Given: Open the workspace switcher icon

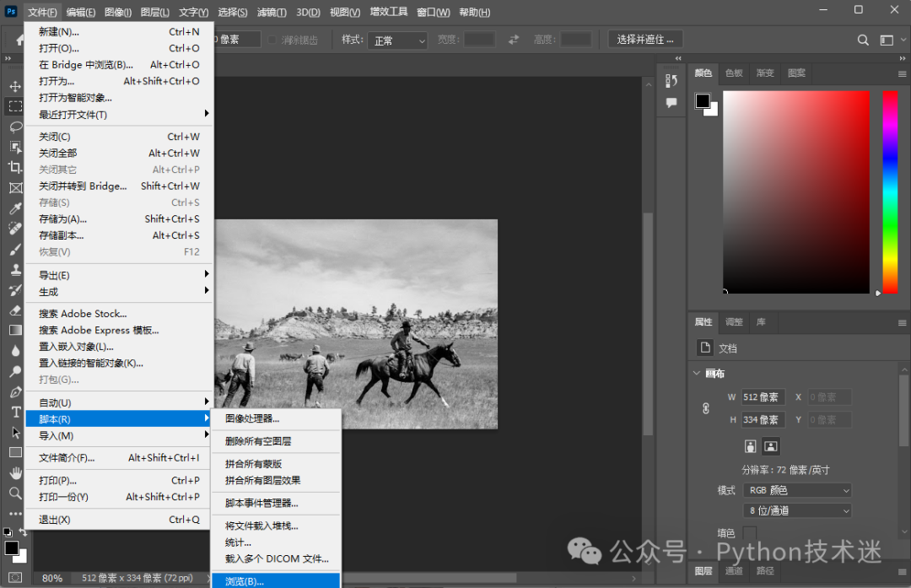Looking at the screenshot, I should 887,40.
